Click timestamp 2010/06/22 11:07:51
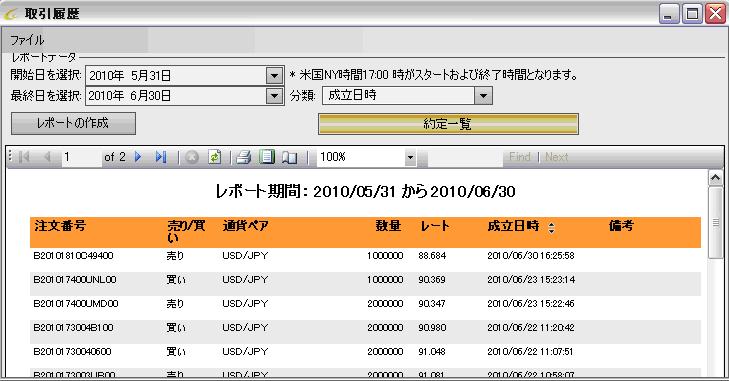 point(530,352)
